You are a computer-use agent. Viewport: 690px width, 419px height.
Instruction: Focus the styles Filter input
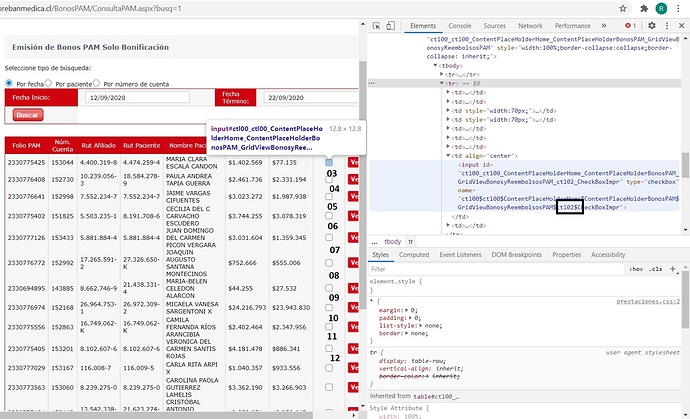coord(496,269)
